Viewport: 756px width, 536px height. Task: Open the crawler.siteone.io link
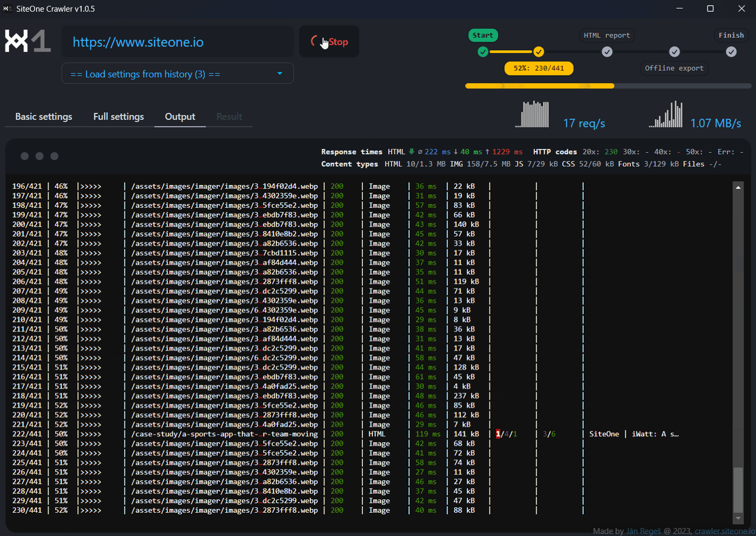click(x=725, y=531)
